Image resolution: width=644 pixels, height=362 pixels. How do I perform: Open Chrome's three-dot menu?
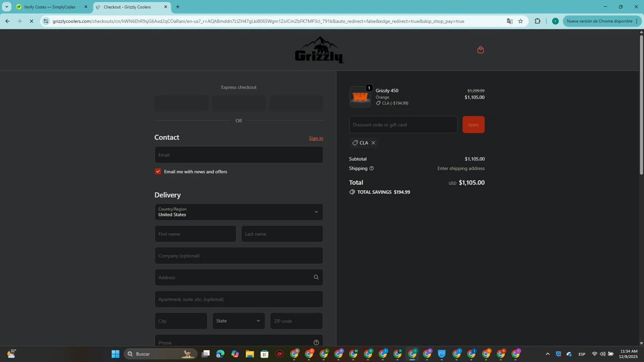coord(637,21)
